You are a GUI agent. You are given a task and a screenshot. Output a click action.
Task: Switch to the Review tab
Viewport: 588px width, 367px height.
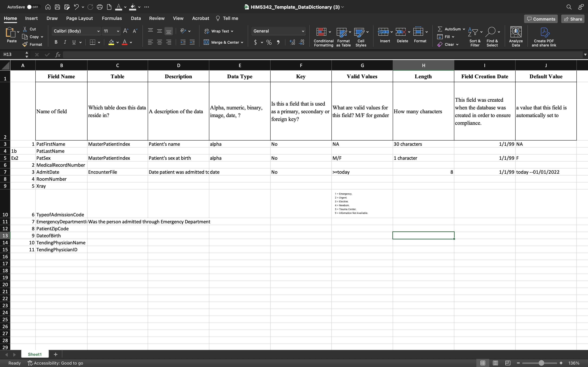pyautogui.click(x=156, y=19)
